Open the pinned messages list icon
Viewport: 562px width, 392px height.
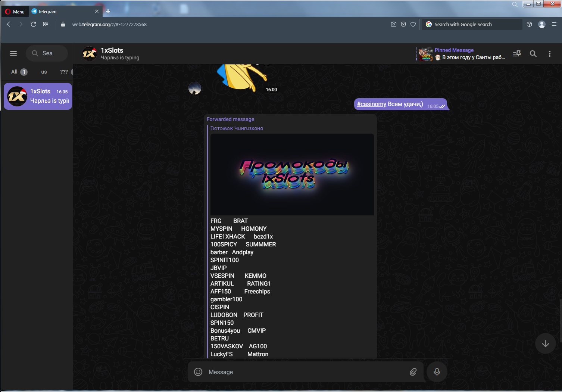click(517, 54)
